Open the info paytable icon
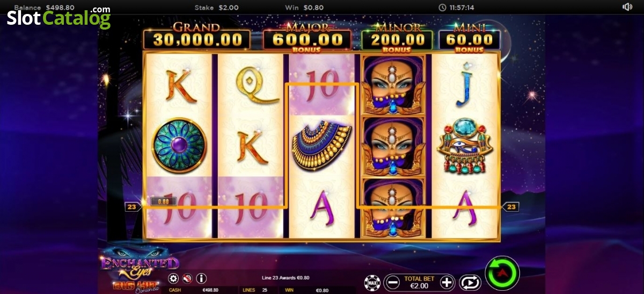This screenshot has width=644, height=294. point(202,278)
